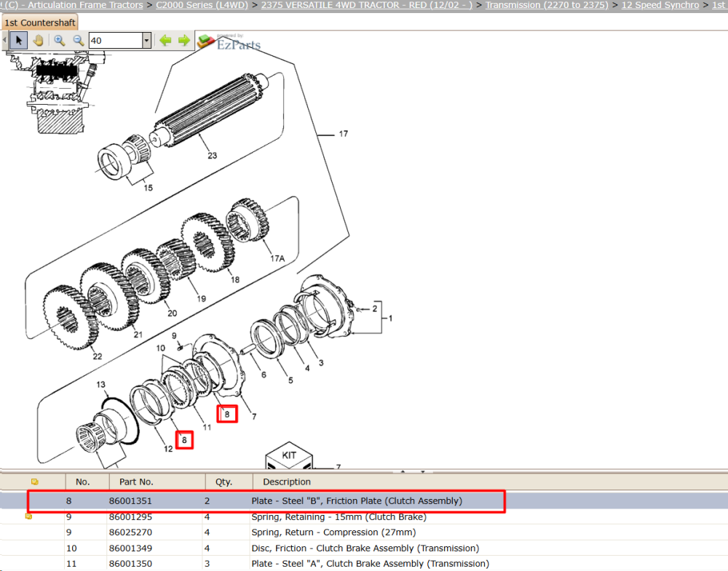Click callout 17A on the diagram
Image resolution: width=728 pixels, height=571 pixels.
(277, 258)
